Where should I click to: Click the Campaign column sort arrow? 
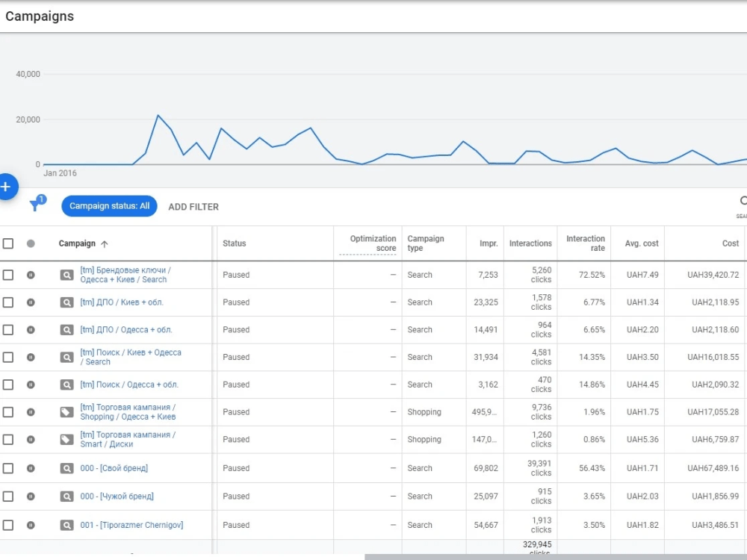coord(105,244)
